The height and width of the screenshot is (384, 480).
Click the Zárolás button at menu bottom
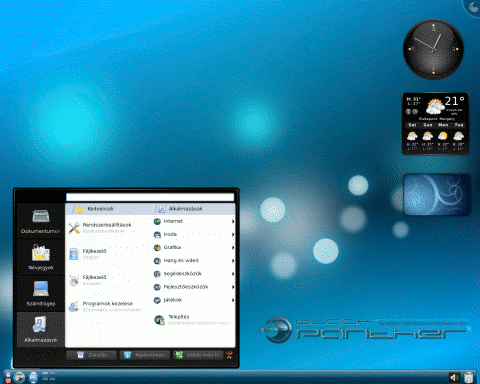point(92,355)
